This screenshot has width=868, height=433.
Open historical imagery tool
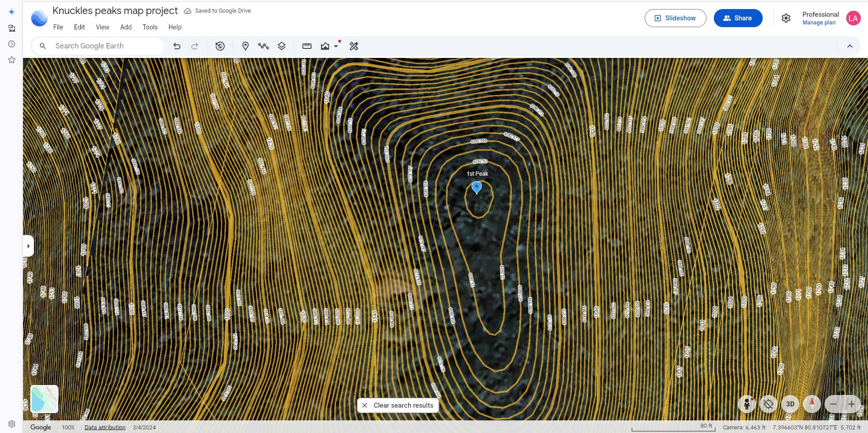point(220,46)
